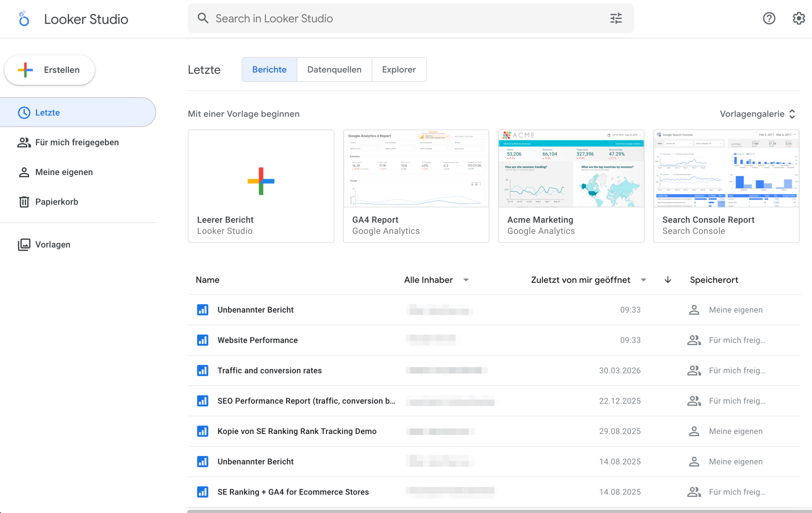This screenshot has height=513, width=812.
Task: Open the SE Ranking + GA4 for Ecommerce Stores report
Action: coord(293,492)
